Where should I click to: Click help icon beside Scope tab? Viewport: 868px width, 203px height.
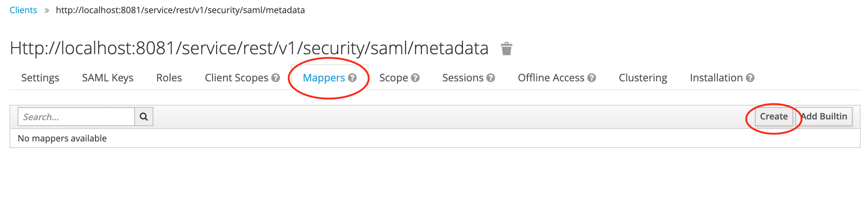pos(415,78)
